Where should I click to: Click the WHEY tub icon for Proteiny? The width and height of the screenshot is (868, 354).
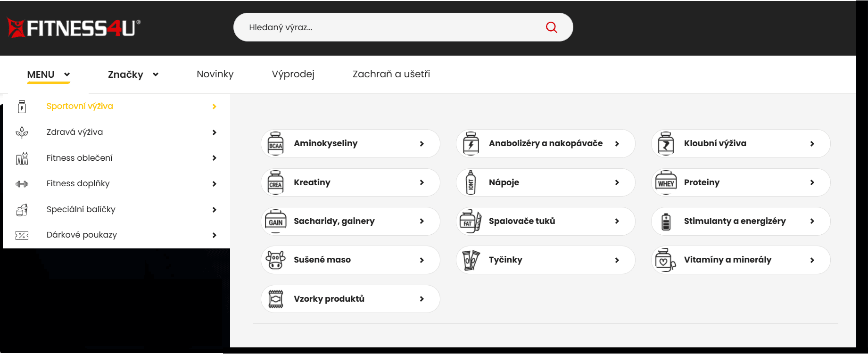tap(666, 182)
